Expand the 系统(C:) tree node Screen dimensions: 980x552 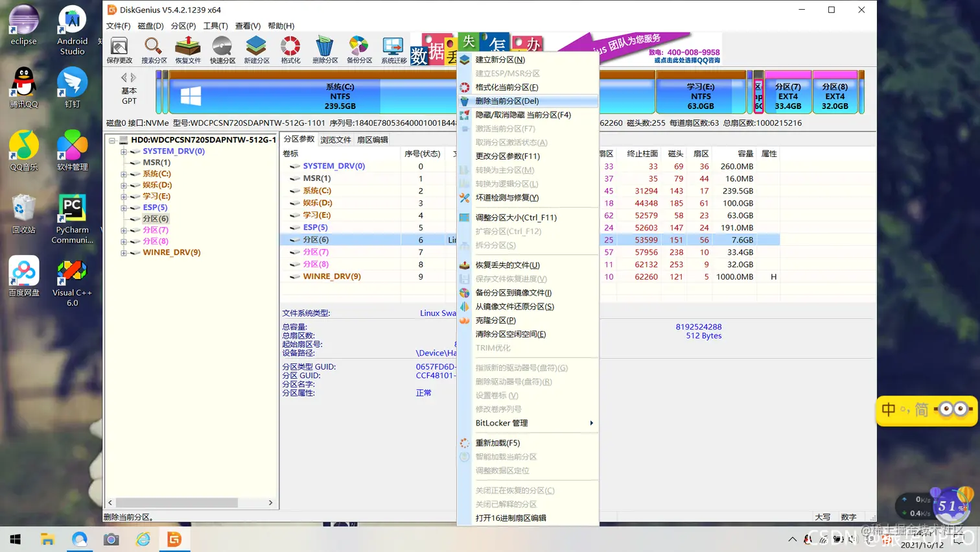(x=124, y=174)
